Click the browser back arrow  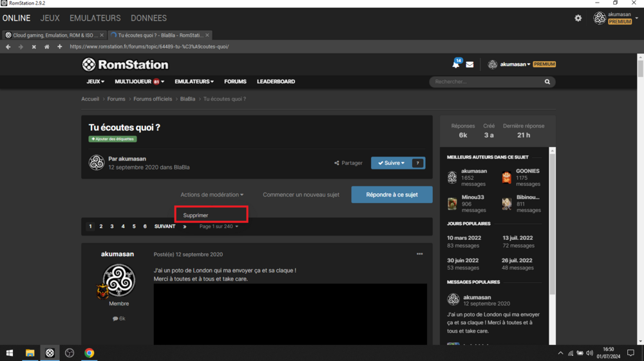tap(8, 46)
